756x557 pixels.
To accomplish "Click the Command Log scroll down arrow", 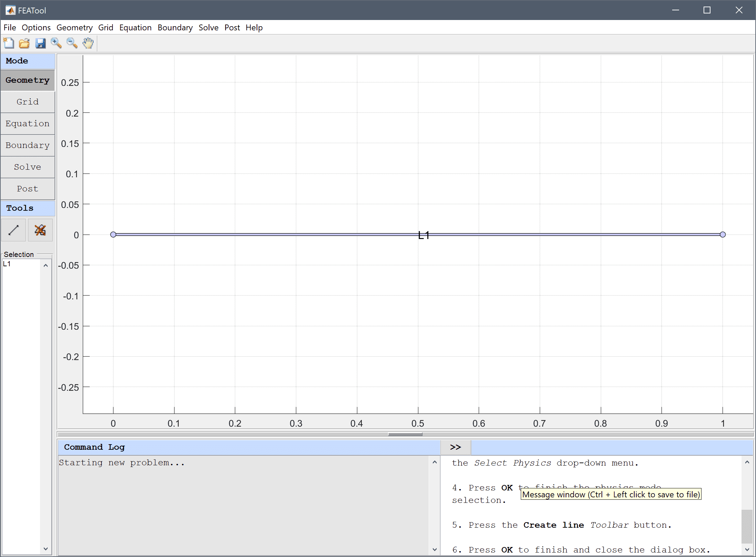I will coord(435,549).
